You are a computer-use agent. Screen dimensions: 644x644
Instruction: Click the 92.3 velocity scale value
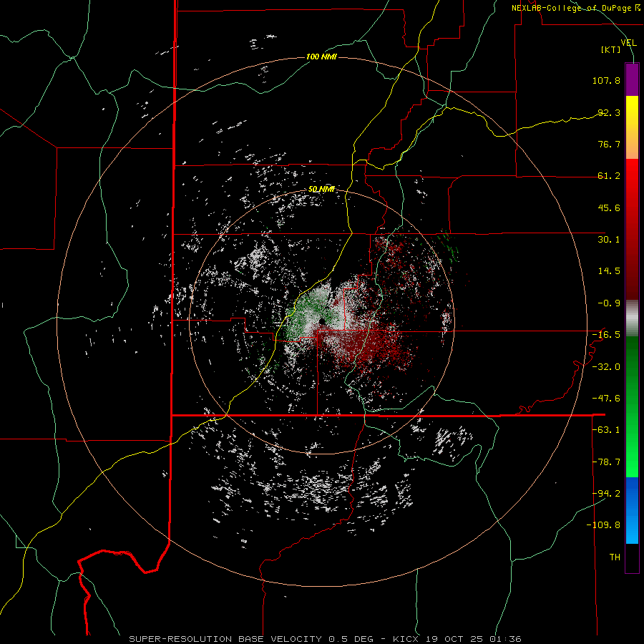609,112
